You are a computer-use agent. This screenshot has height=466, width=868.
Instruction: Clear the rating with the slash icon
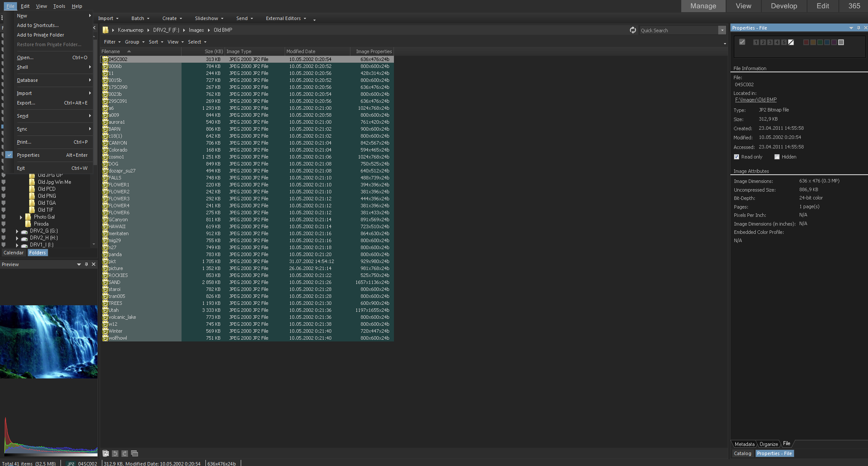coord(791,42)
